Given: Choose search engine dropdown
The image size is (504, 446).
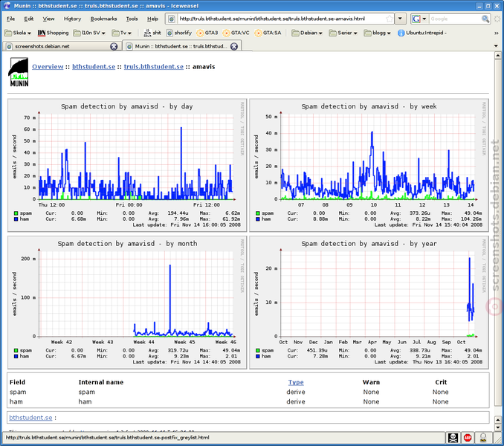Looking at the screenshot, I should click(x=419, y=19).
